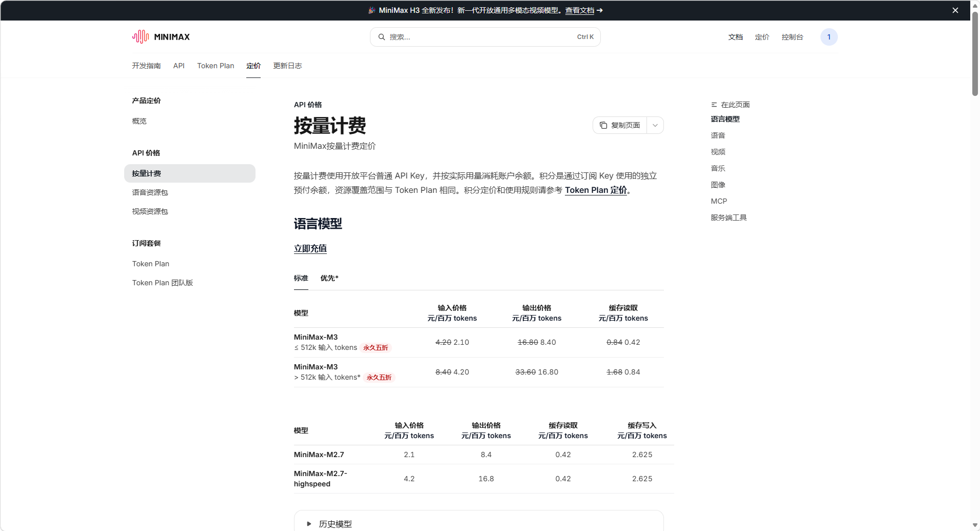Jump to 语言模型 in page outline
Screen dimensions: 980x531
725,119
